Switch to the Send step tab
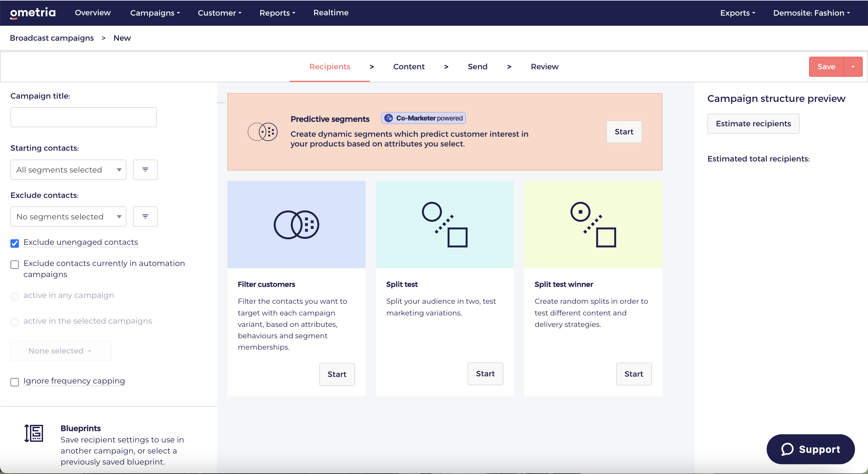The height and width of the screenshot is (474, 868). click(477, 67)
